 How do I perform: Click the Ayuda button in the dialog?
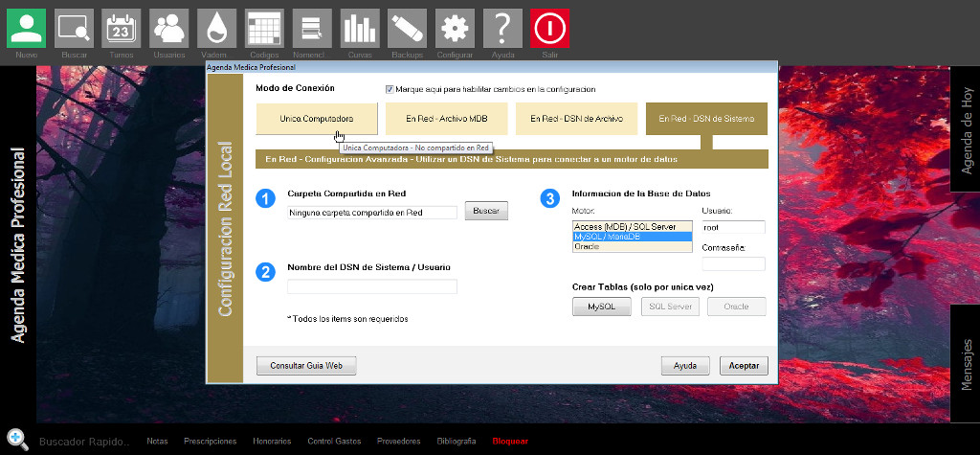685,366
